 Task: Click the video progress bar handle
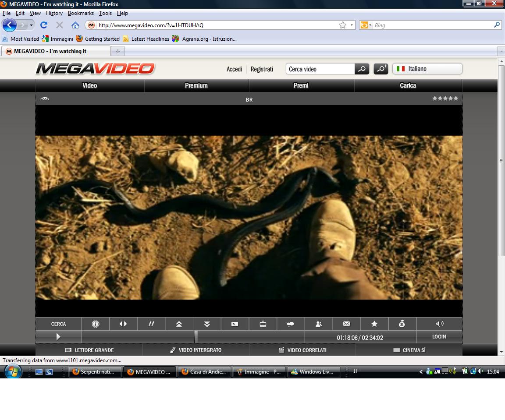[196, 337]
